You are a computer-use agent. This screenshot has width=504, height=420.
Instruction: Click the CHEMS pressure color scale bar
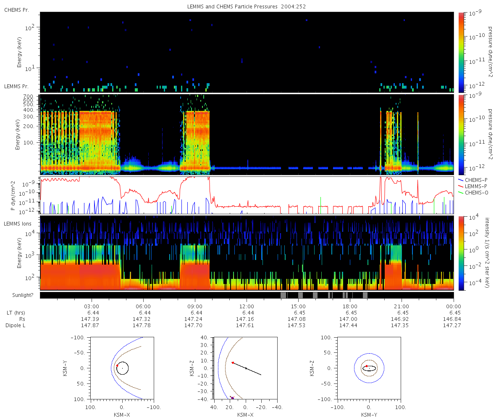click(x=461, y=52)
